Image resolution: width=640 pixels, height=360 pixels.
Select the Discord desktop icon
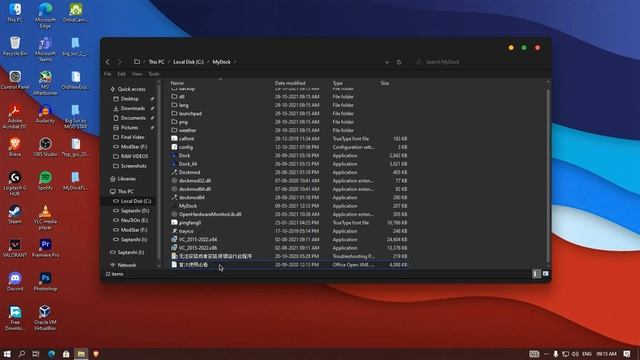coord(15,281)
